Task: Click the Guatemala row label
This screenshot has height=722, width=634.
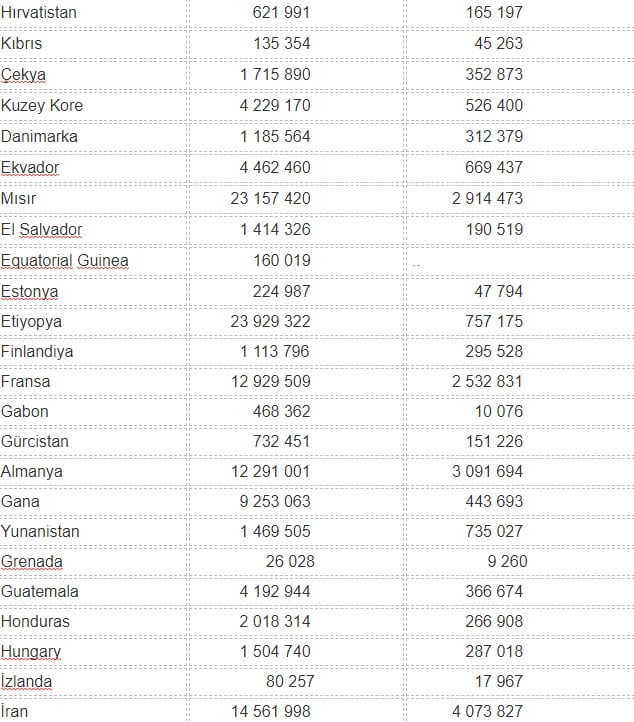Action: coord(40,591)
